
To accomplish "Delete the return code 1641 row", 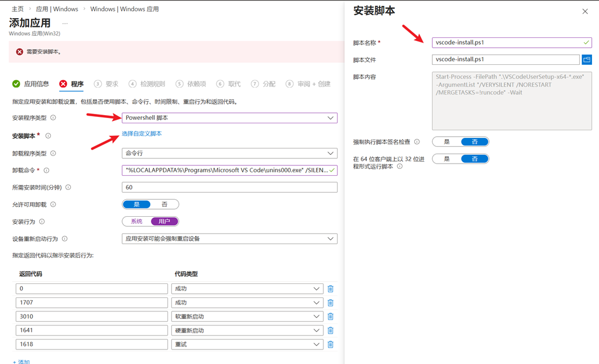I will tap(331, 331).
